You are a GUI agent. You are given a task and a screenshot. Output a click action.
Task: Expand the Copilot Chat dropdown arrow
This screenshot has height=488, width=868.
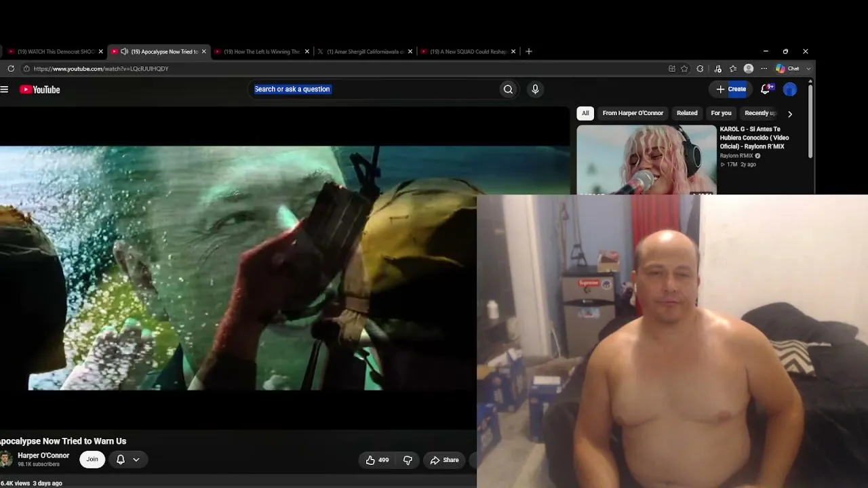(808, 68)
